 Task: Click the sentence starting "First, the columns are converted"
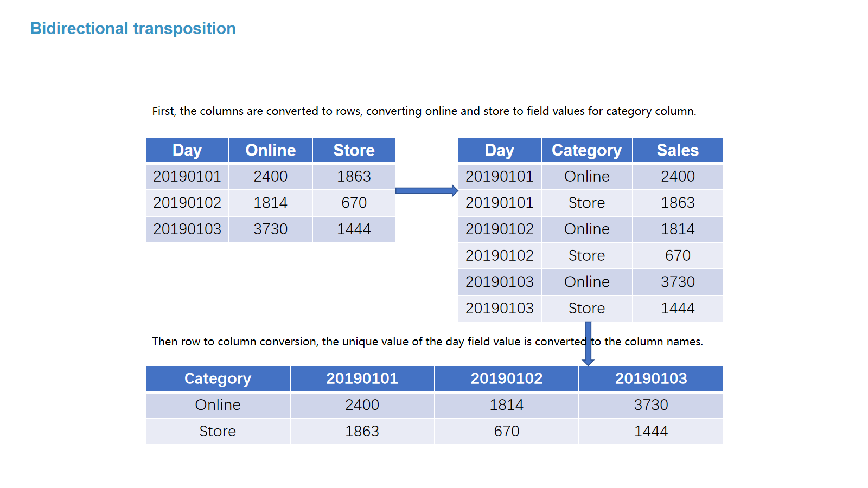424,111
